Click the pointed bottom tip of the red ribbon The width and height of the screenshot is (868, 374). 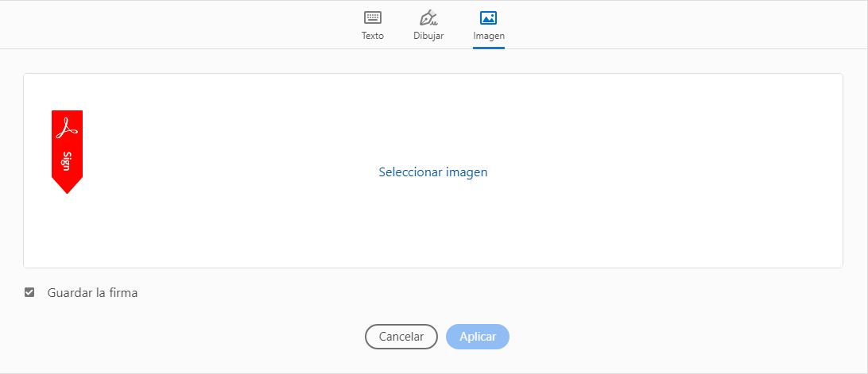click(x=67, y=188)
